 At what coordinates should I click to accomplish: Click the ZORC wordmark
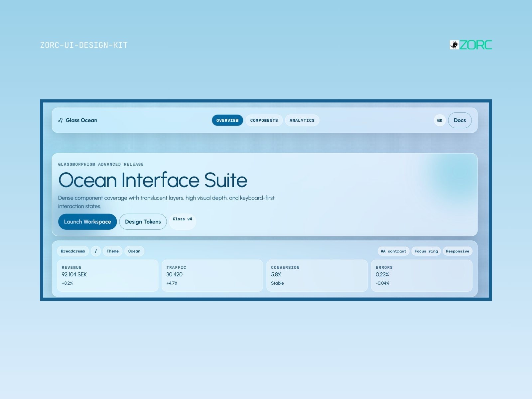pos(476,45)
